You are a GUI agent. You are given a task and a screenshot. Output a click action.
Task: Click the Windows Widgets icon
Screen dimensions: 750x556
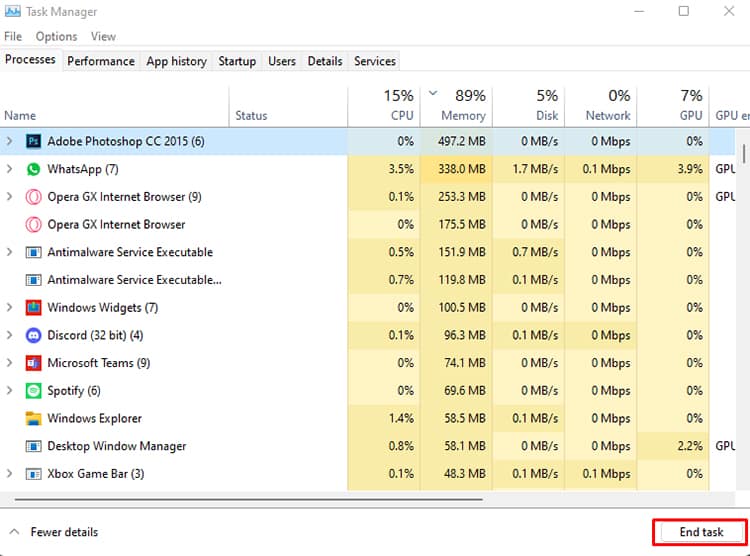[33, 307]
